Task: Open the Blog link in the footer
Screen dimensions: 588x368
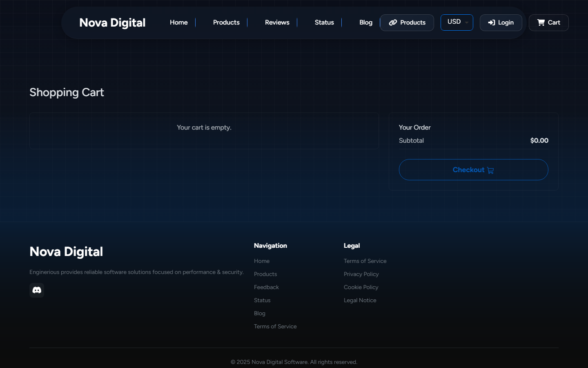Action: tap(260, 313)
